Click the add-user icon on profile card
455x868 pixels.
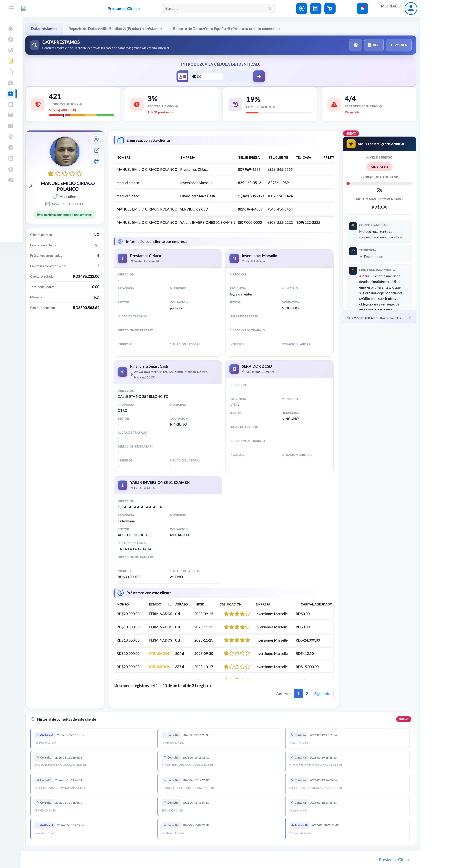click(97, 139)
